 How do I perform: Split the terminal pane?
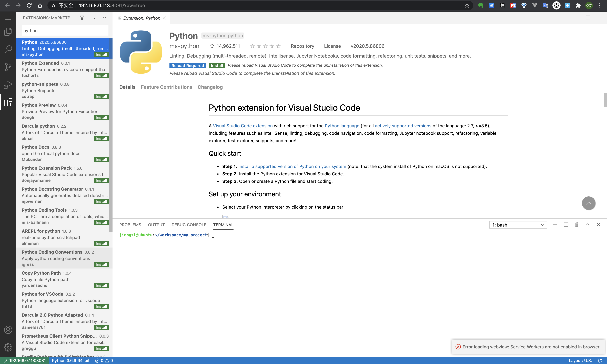click(x=566, y=224)
